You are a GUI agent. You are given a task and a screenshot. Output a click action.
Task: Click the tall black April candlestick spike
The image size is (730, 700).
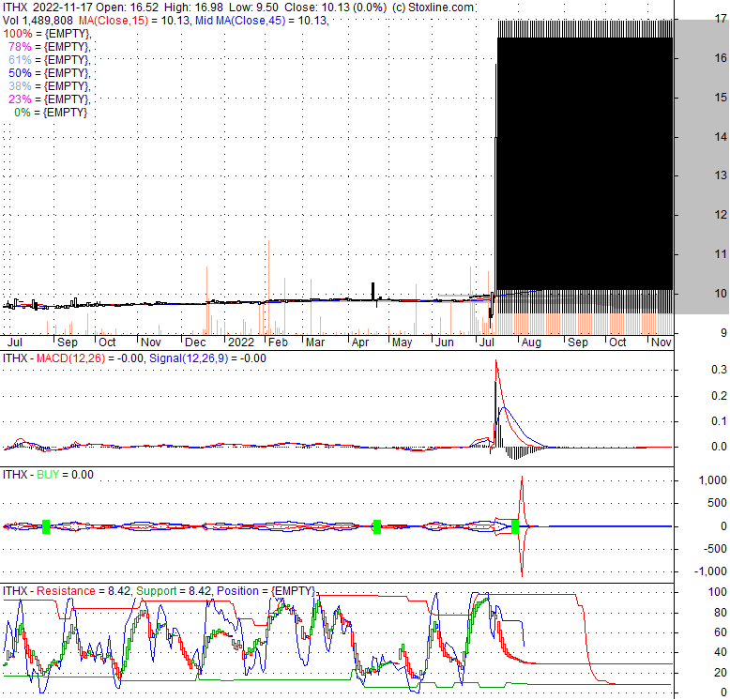[373, 290]
